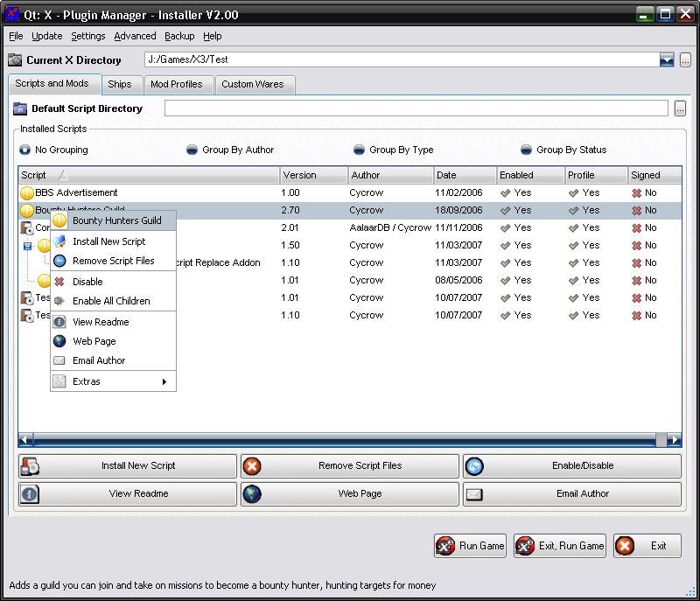Choose Disable from the context menu
The width and height of the screenshot is (700, 601).
[x=87, y=282]
